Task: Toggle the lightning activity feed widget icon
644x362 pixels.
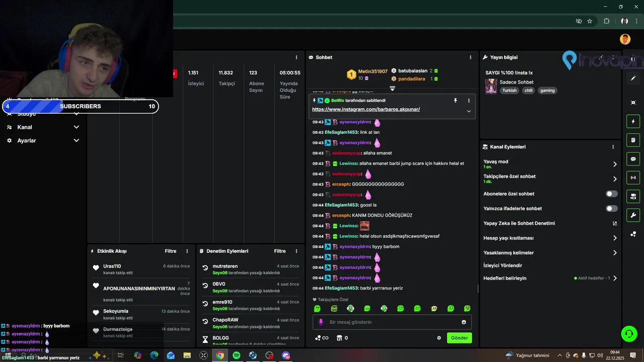Action: pos(633,121)
